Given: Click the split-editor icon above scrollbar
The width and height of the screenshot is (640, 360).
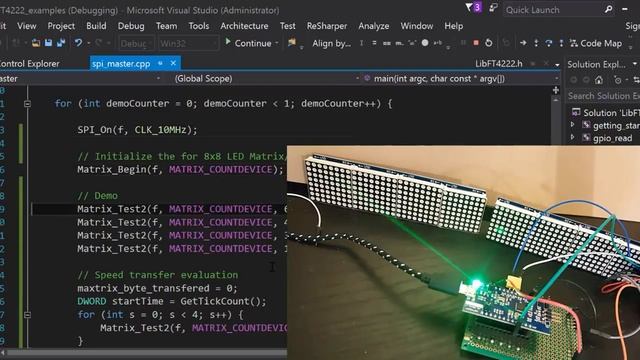Looking at the screenshot, I should (x=556, y=90).
